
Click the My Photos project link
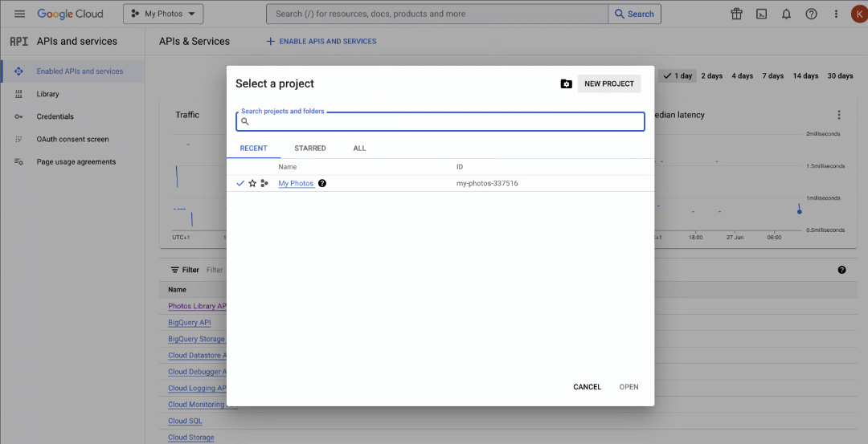point(296,184)
